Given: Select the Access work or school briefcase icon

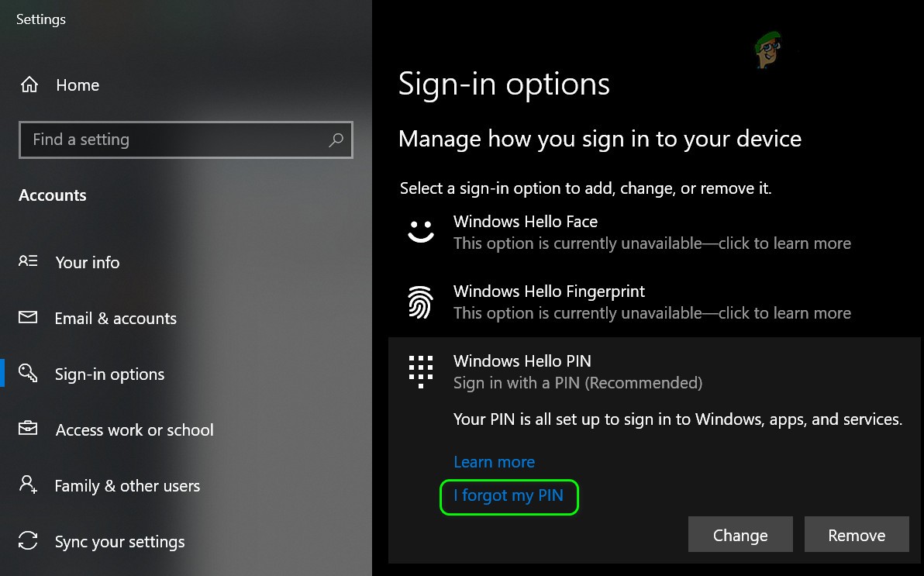Looking at the screenshot, I should point(28,429).
